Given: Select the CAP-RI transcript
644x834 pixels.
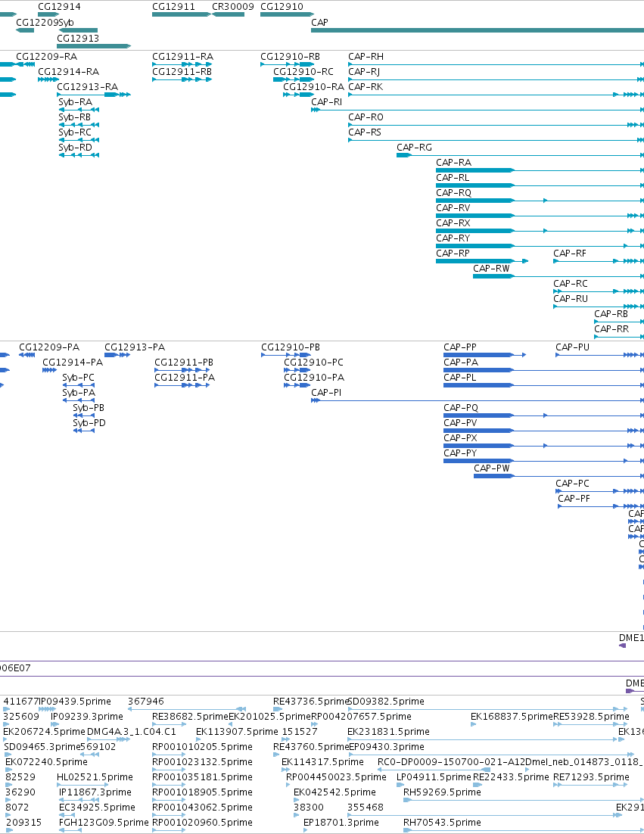Looking at the screenshot, I should click(326, 101).
